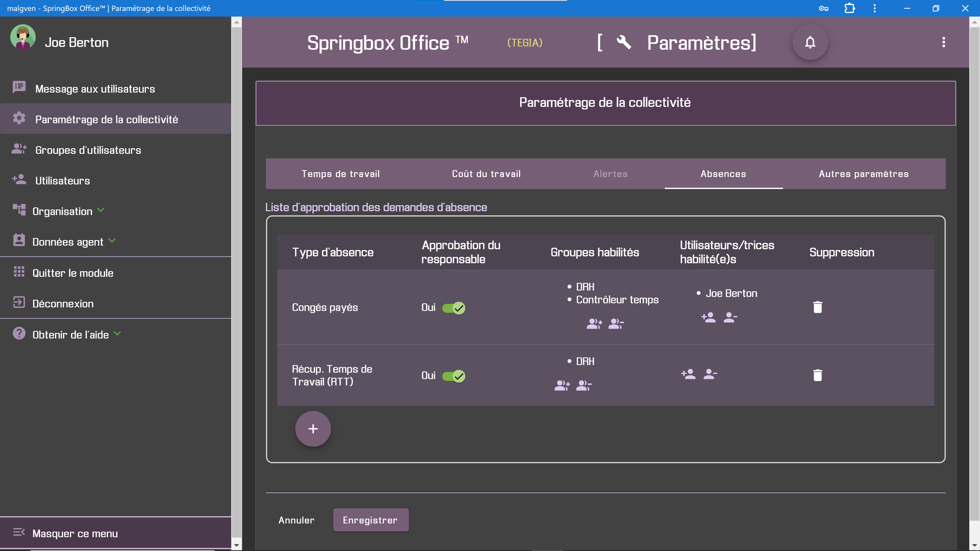Open the header three-dot options menu
Screen dimensions: 980x551
[x=944, y=42]
